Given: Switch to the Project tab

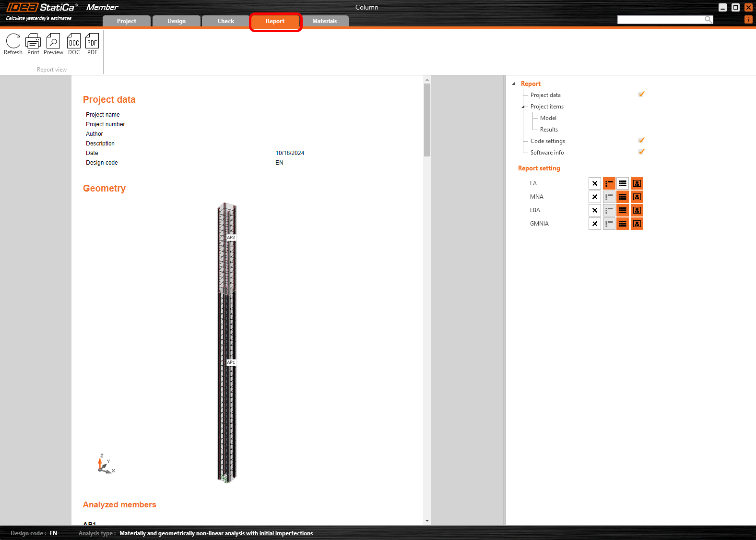Looking at the screenshot, I should click(x=127, y=21).
